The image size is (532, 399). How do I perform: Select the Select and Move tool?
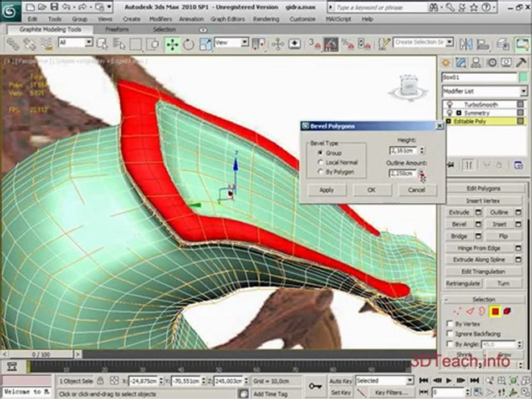coord(172,44)
